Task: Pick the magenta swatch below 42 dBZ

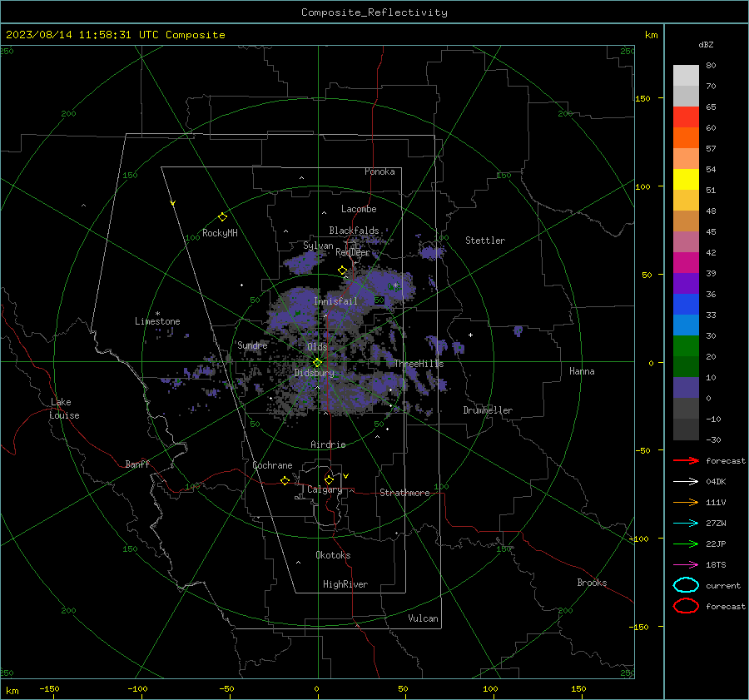Action: 686,263
